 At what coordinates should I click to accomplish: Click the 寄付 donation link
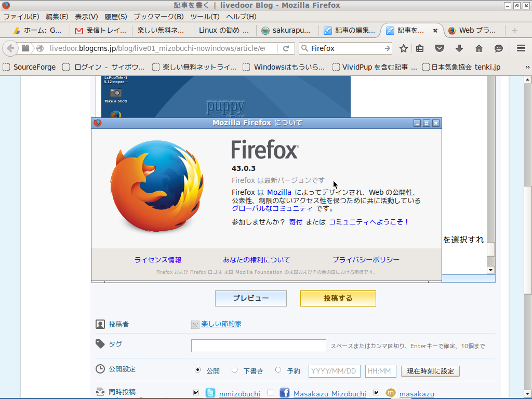[x=296, y=222]
